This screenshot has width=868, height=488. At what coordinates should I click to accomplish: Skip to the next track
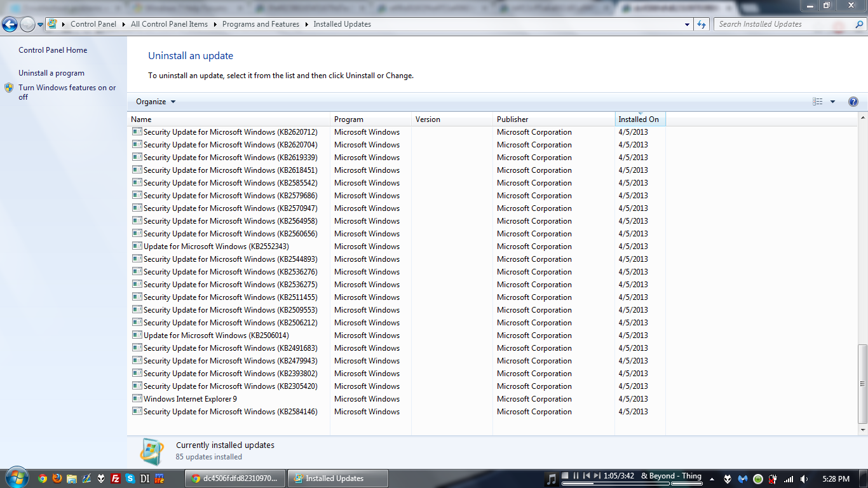tap(597, 475)
